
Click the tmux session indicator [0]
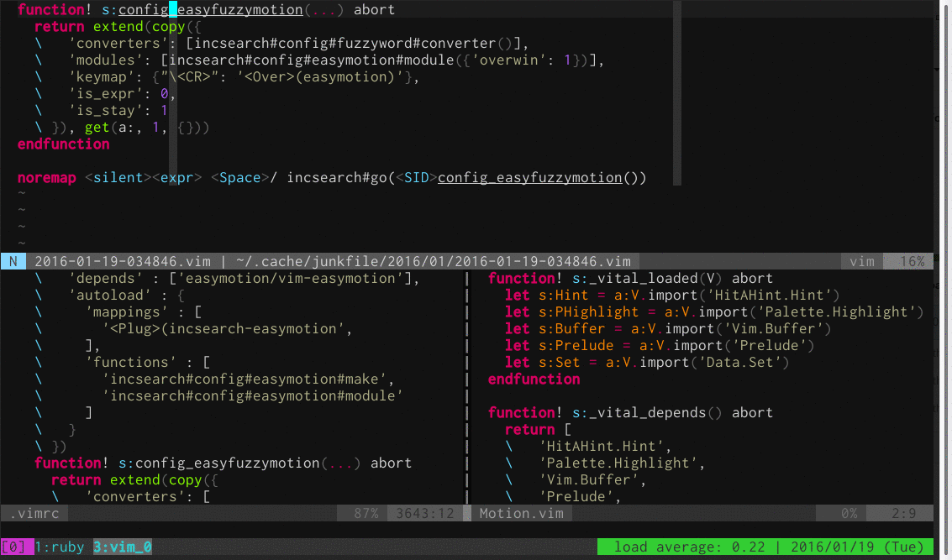click(14, 547)
